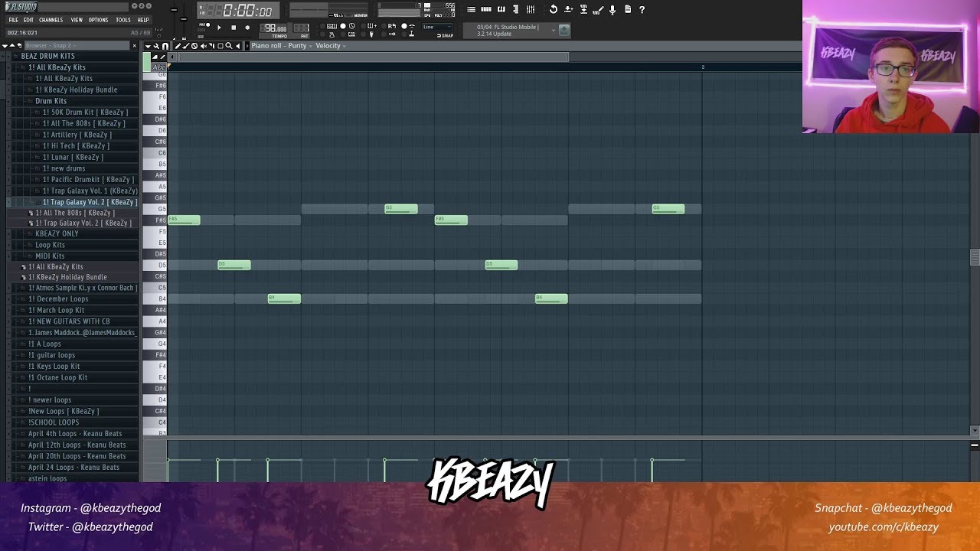The height and width of the screenshot is (551, 980).
Task: Open the browser panel icon in toolbar
Action: pyautogui.click(x=515, y=9)
